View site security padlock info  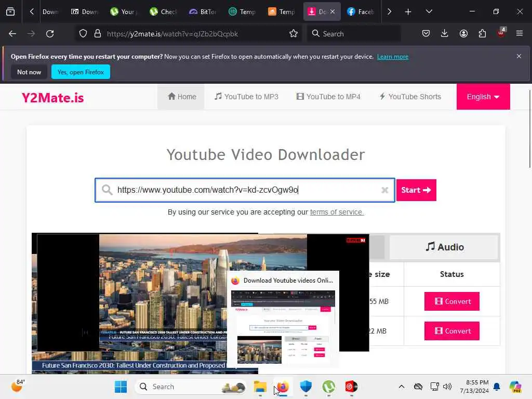[x=98, y=34]
